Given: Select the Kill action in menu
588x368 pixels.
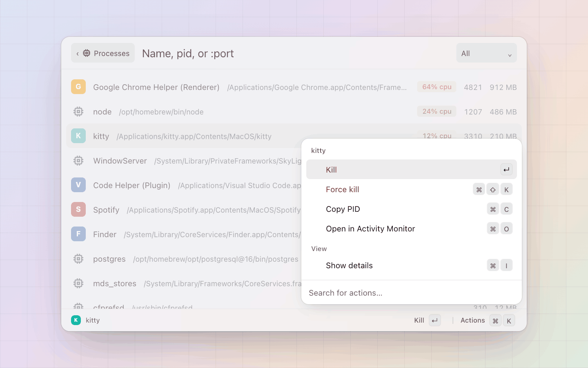Looking at the screenshot, I should coord(412,169).
